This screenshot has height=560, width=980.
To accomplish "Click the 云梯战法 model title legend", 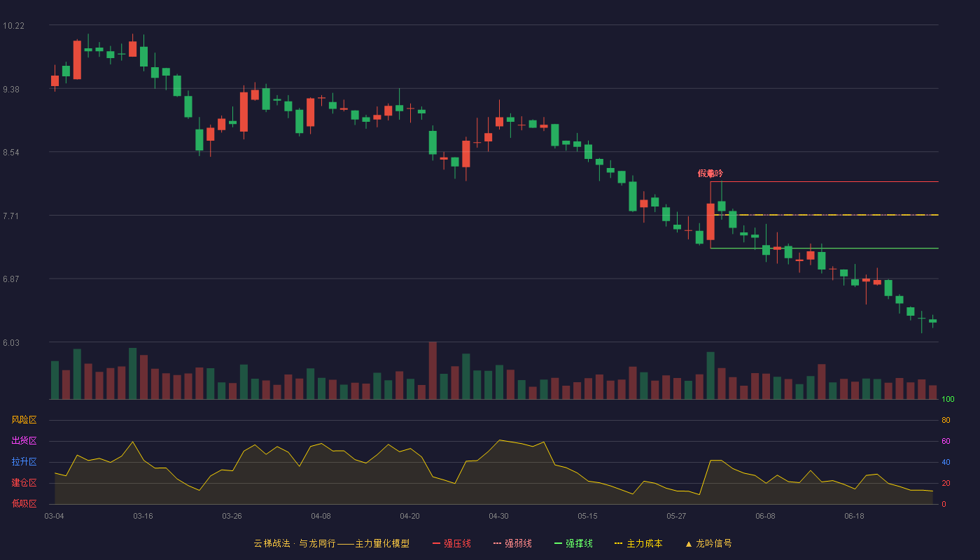I will tap(332, 543).
